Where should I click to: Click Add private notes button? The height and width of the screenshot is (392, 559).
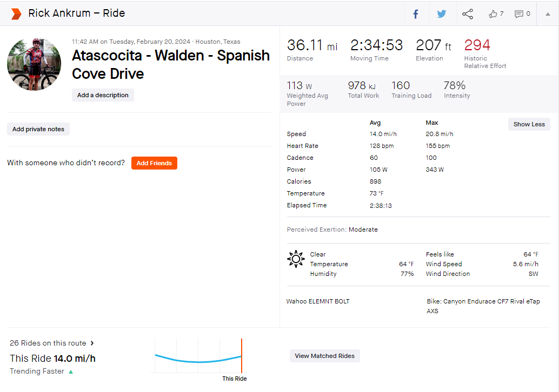point(38,129)
